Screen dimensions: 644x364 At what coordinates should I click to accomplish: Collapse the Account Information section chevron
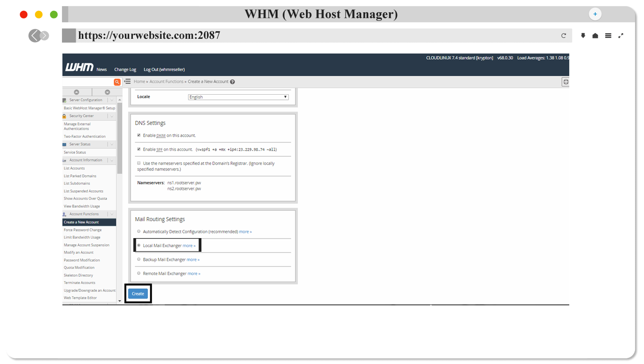click(x=112, y=160)
